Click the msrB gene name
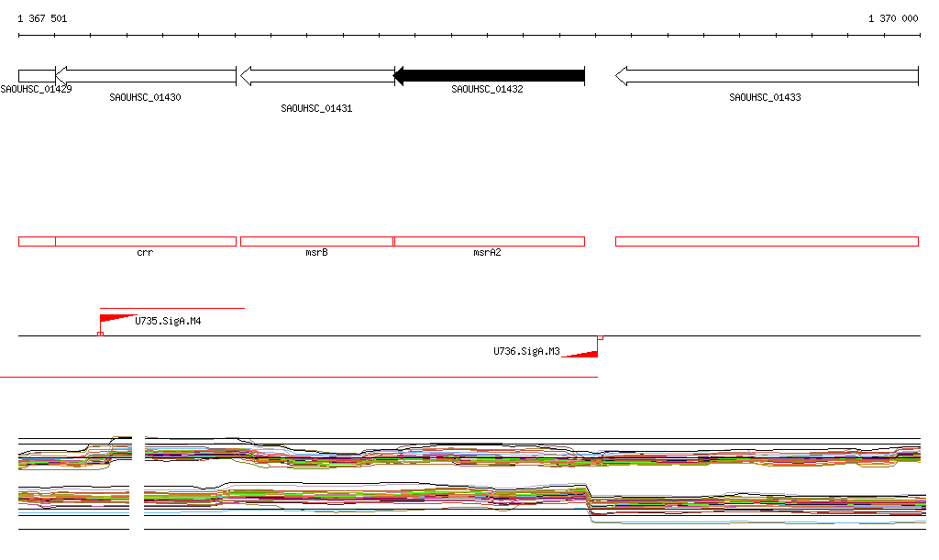The height and width of the screenshot is (560, 939). click(x=316, y=252)
